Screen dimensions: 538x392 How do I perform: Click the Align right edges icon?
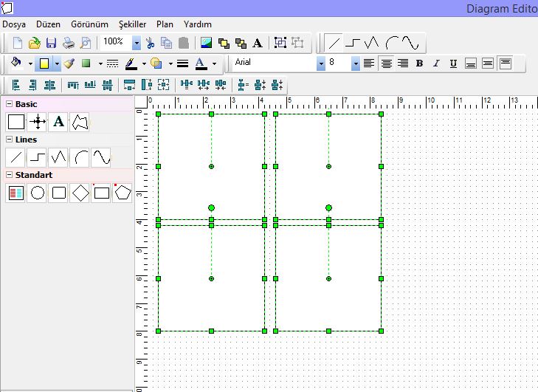[32, 85]
